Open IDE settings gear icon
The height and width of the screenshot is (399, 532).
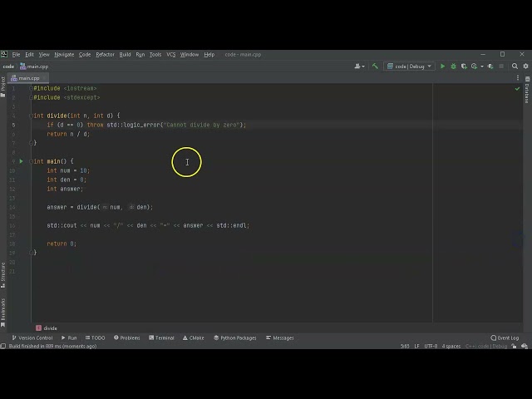525,66
